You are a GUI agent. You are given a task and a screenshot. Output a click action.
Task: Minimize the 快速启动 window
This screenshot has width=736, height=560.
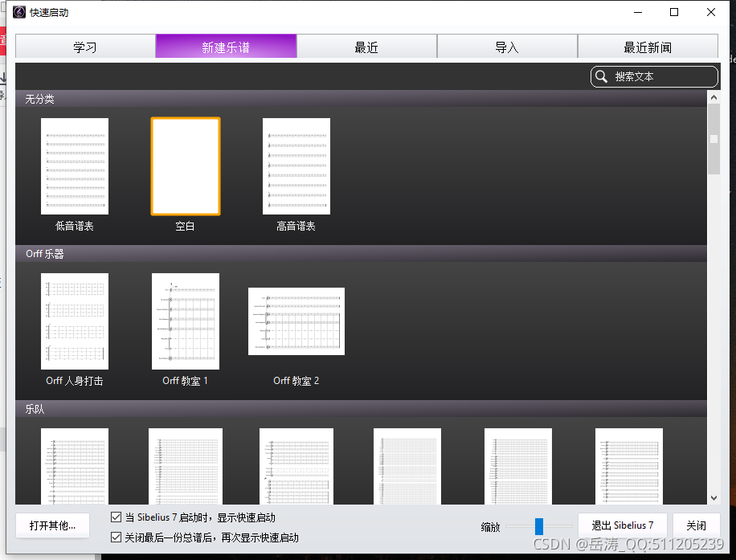pyautogui.click(x=637, y=12)
